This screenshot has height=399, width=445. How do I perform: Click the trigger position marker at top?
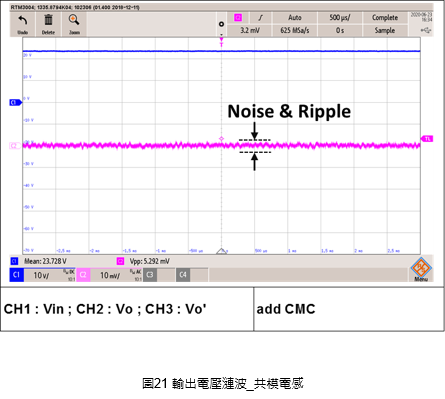click(x=221, y=42)
